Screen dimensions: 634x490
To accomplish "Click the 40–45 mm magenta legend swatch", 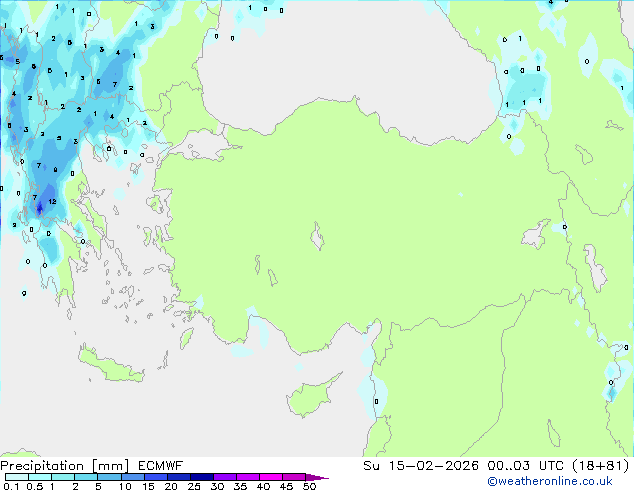I will point(271,477).
